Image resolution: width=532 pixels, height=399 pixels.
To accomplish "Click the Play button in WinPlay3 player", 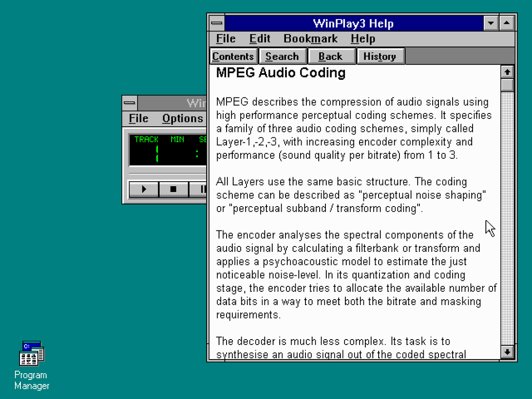I will coord(144,189).
